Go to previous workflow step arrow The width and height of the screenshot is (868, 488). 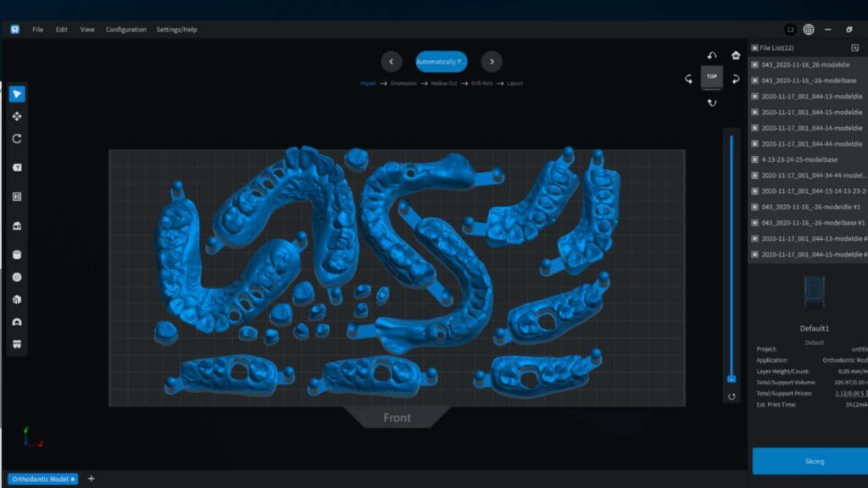point(391,62)
